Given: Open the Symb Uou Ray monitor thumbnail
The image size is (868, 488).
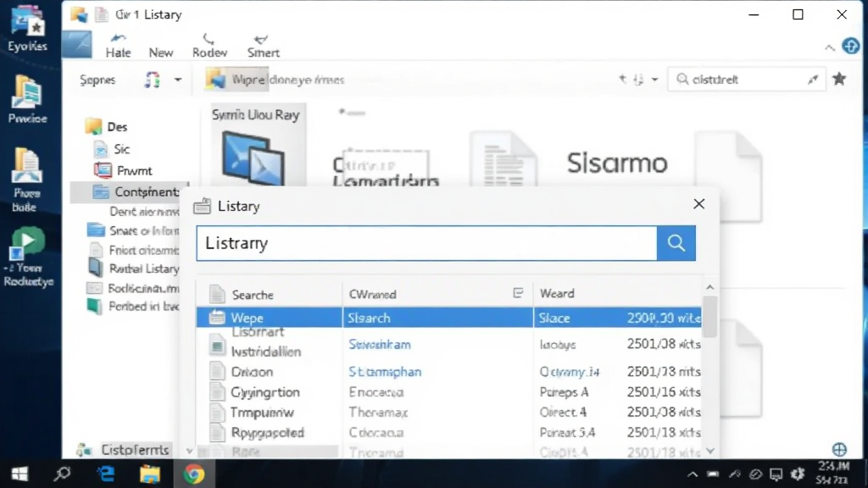Looking at the screenshot, I should click(258, 145).
